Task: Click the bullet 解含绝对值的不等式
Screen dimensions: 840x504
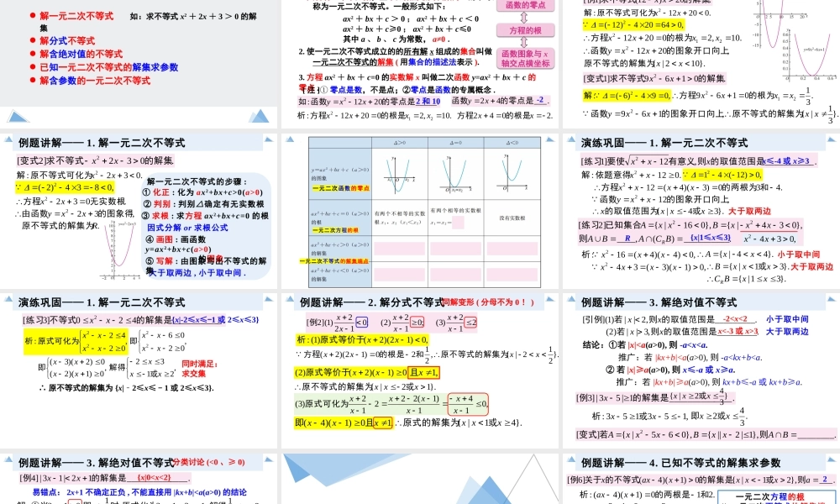Action: (x=81, y=54)
